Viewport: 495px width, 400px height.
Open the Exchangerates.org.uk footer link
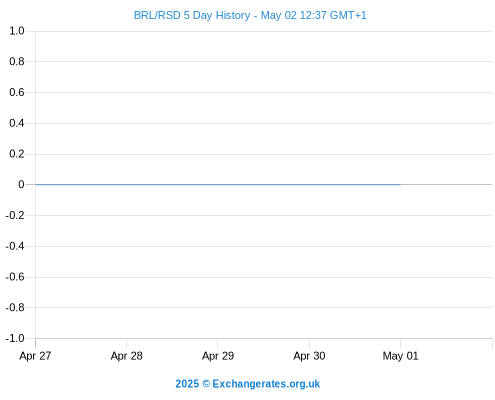[x=266, y=384]
